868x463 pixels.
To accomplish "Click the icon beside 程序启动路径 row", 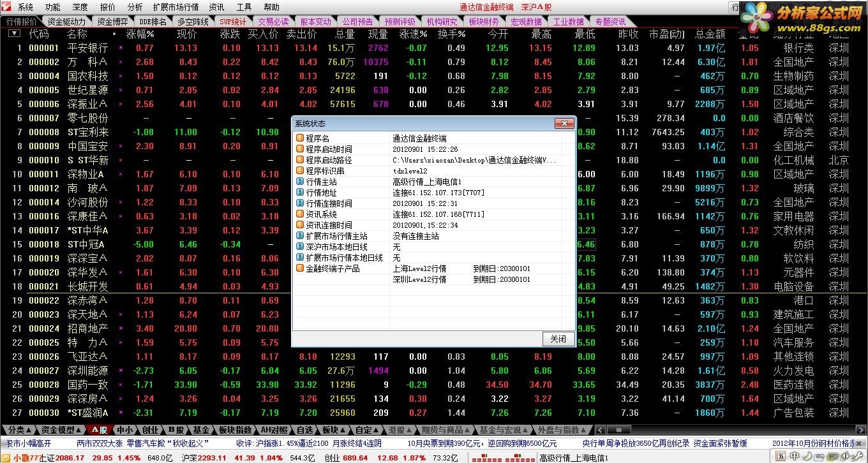I will click(x=300, y=160).
